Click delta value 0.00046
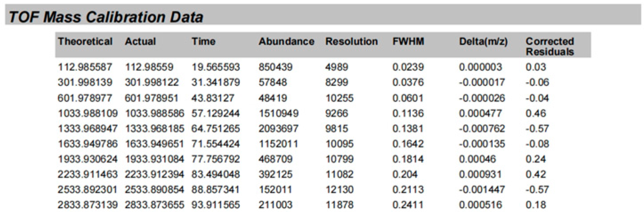This screenshot has height=212, width=644. click(477, 159)
